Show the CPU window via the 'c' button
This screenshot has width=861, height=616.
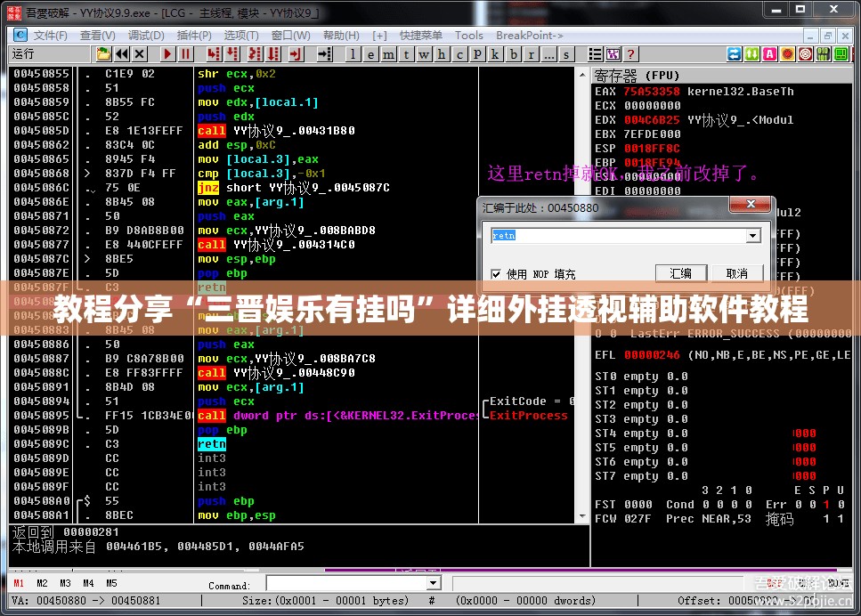click(459, 53)
